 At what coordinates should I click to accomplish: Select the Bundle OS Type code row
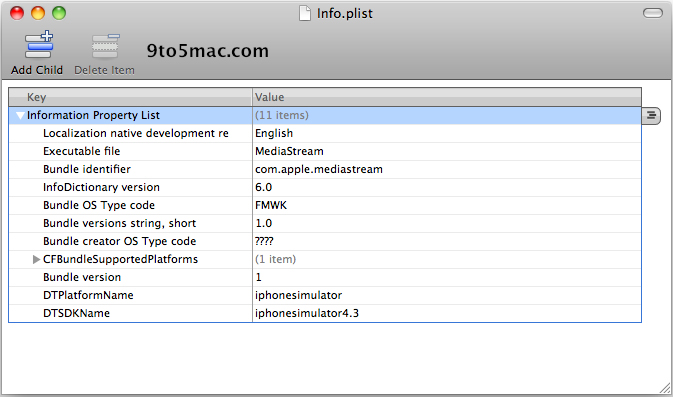tap(325, 206)
